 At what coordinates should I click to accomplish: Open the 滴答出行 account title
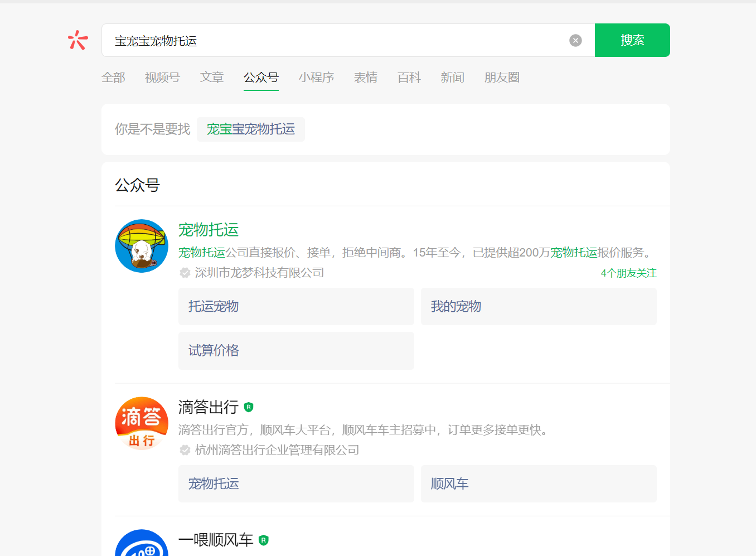tap(209, 407)
